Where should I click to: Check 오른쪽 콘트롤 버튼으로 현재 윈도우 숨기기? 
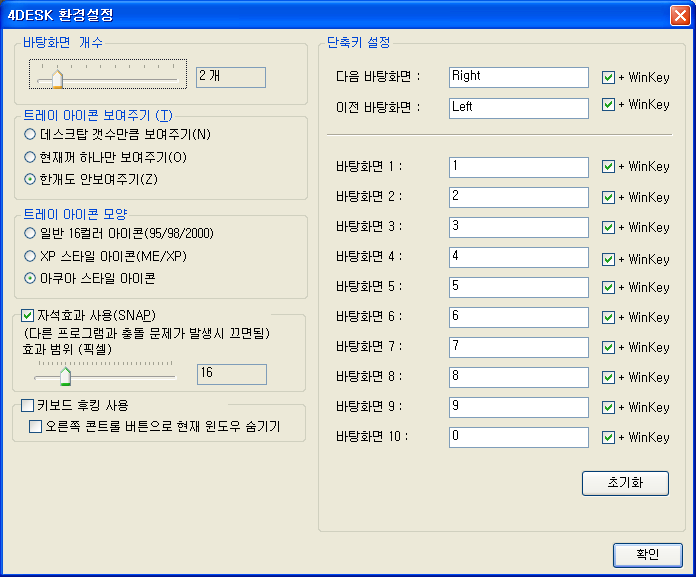pos(36,427)
